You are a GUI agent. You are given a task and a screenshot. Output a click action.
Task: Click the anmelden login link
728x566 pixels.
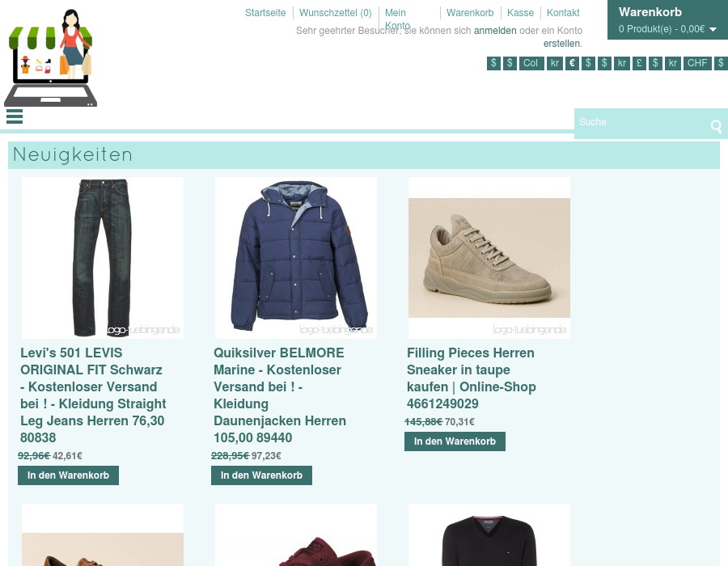[x=495, y=31]
